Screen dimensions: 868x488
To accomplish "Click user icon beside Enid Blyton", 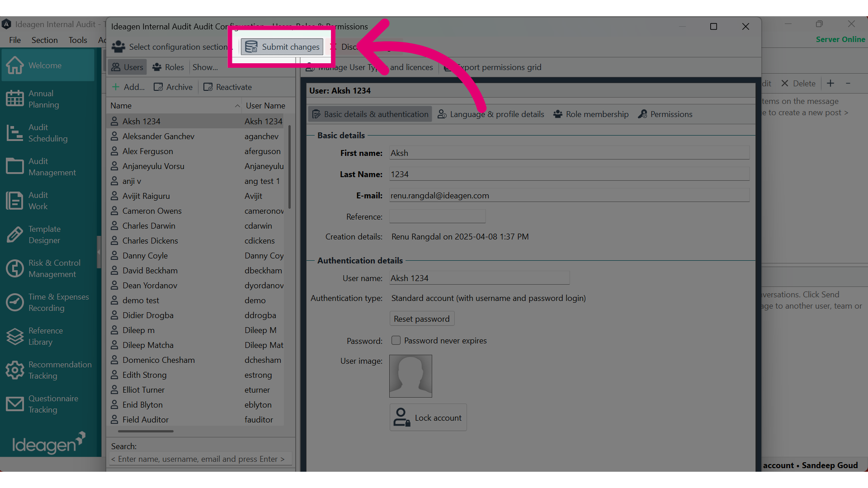I will click(x=114, y=404).
